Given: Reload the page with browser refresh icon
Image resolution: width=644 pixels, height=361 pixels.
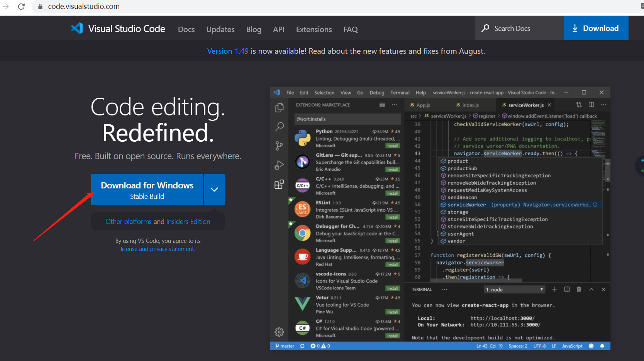Looking at the screenshot, I should coord(21,7).
